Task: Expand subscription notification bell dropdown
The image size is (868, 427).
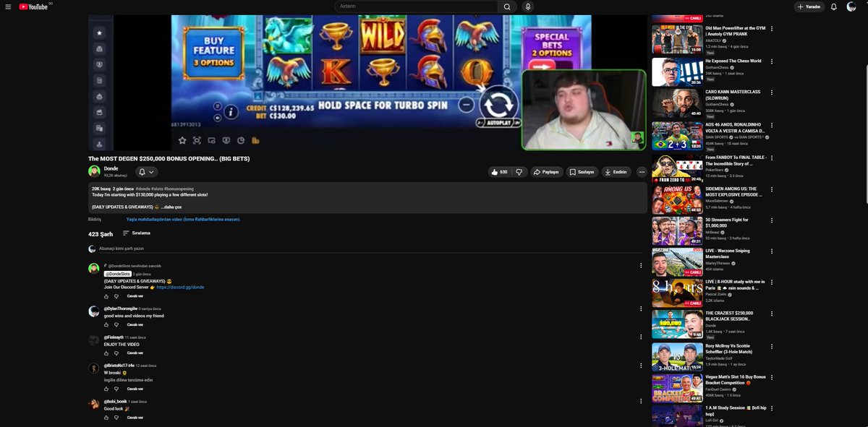Action: tap(146, 172)
